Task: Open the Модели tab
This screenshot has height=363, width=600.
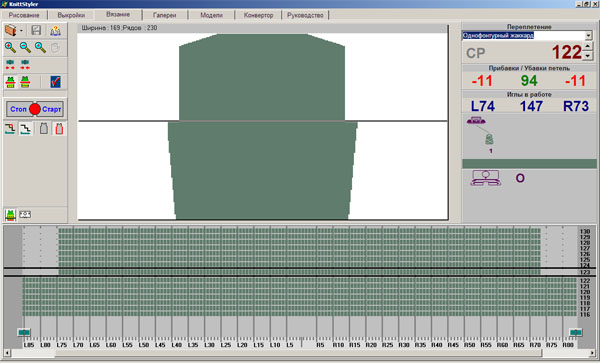Action: pyautogui.click(x=212, y=15)
